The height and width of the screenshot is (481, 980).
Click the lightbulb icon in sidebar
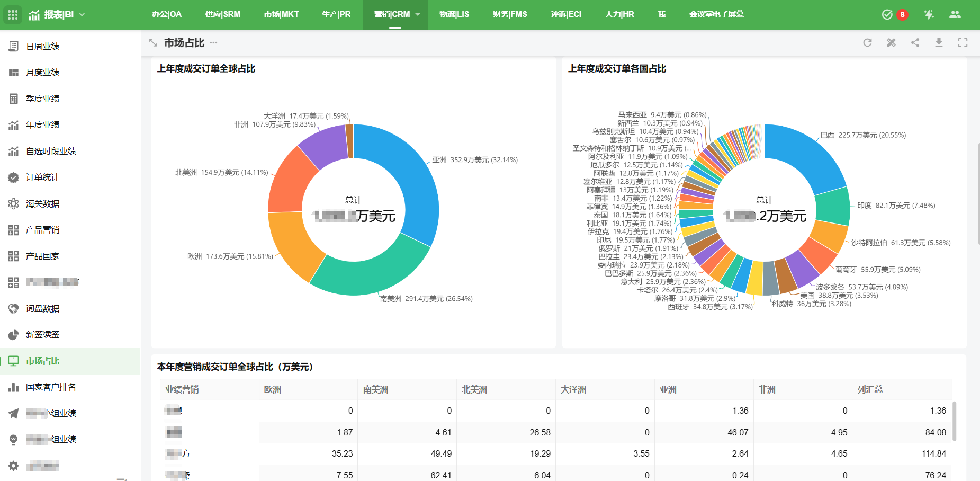point(14,440)
